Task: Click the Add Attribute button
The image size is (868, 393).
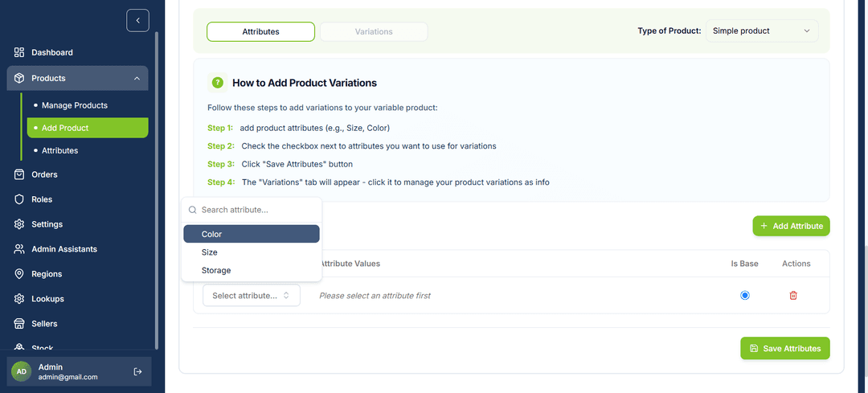Action: point(791,226)
